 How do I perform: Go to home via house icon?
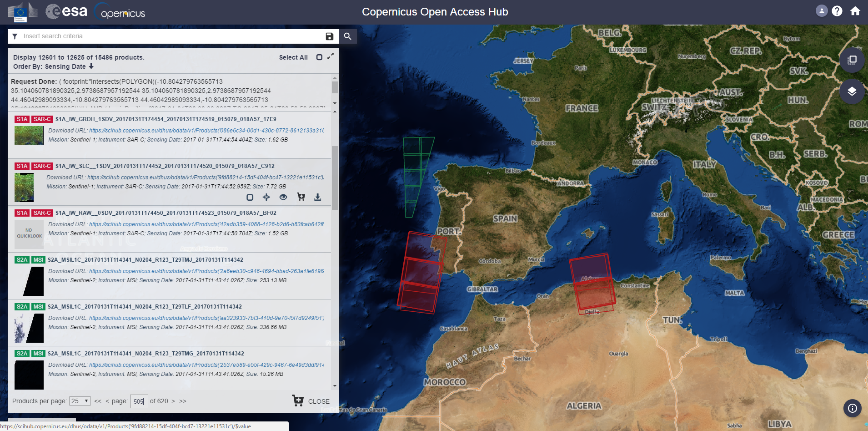[855, 11]
